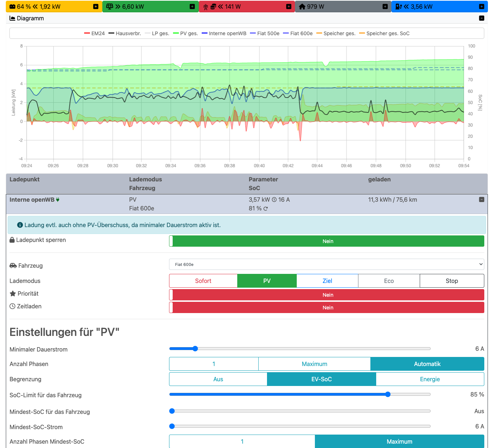Toggle the Ladepunkt sperren Nein switch
The height and width of the screenshot is (448, 493).
click(x=326, y=241)
